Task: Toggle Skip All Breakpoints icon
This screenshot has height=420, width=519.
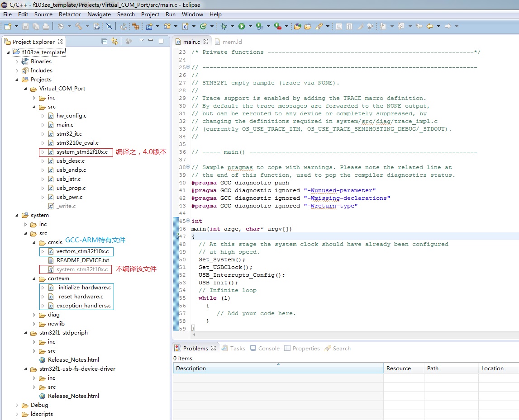Action: [x=109, y=26]
